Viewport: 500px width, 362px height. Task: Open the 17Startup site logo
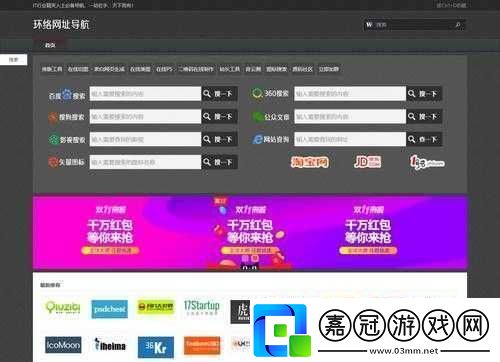[202, 308]
